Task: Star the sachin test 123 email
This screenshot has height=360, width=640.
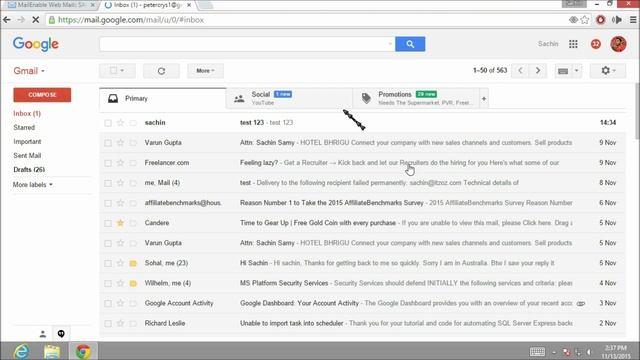Action: pyautogui.click(x=120, y=122)
